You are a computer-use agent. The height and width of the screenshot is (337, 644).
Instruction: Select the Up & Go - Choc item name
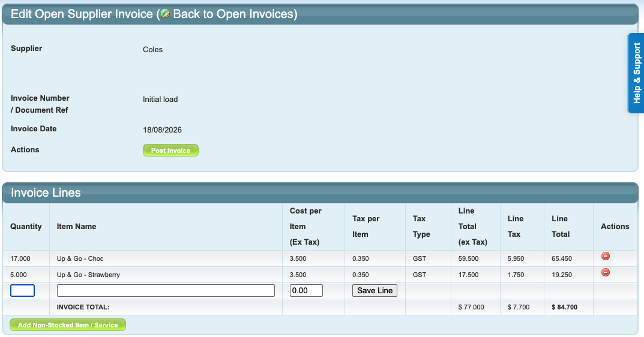pyautogui.click(x=80, y=258)
